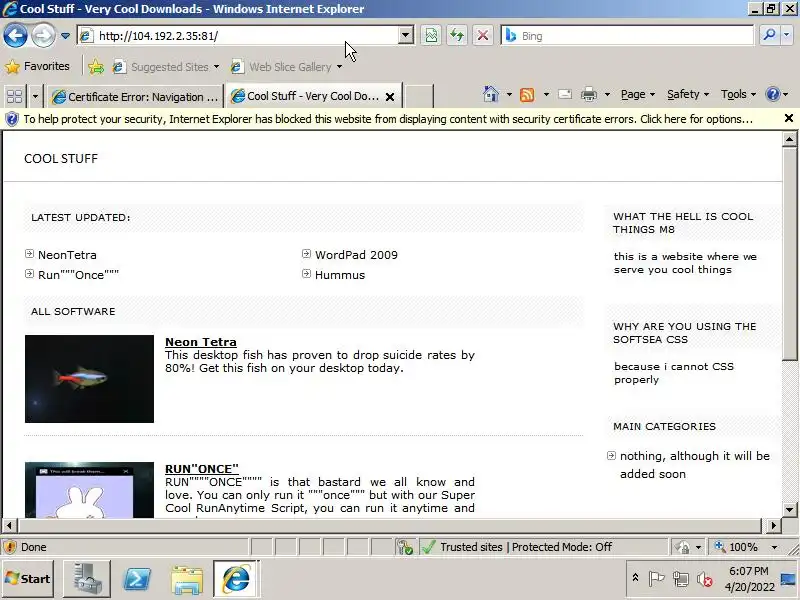800x600 pixels.
Task: Open the Hummus link
Action: 340,275
